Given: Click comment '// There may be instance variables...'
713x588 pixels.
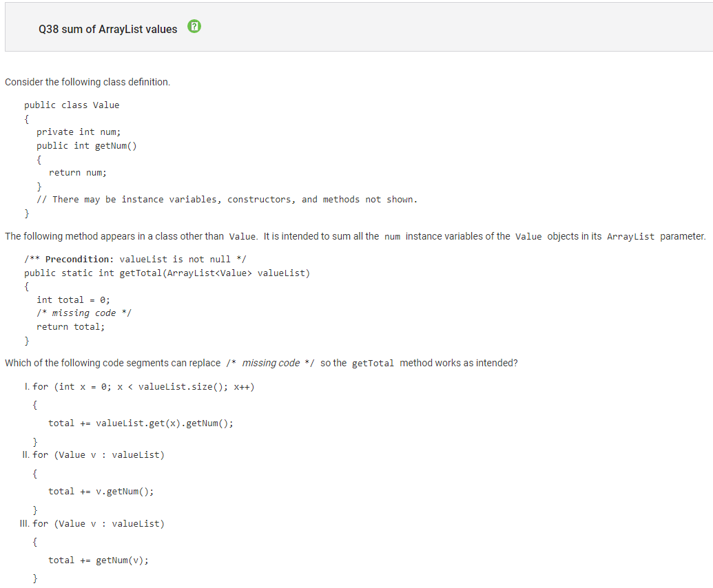Looking at the screenshot, I should [x=227, y=200].
